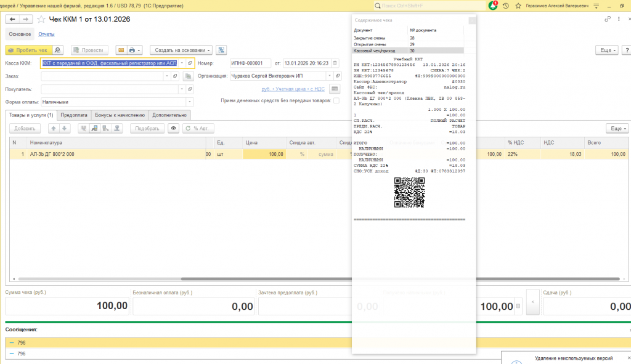
Task: Click the Номер input field
Action: (x=250, y=63)
